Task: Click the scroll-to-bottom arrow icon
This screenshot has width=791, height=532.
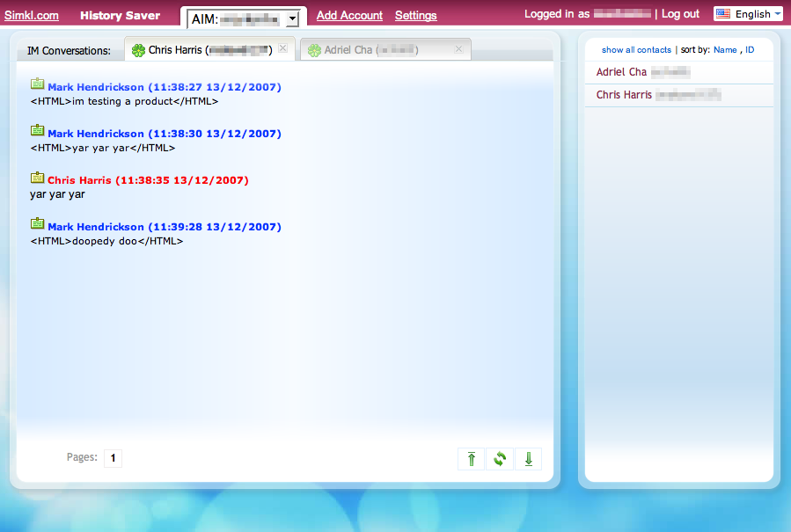Action: [x=528, y=459]
